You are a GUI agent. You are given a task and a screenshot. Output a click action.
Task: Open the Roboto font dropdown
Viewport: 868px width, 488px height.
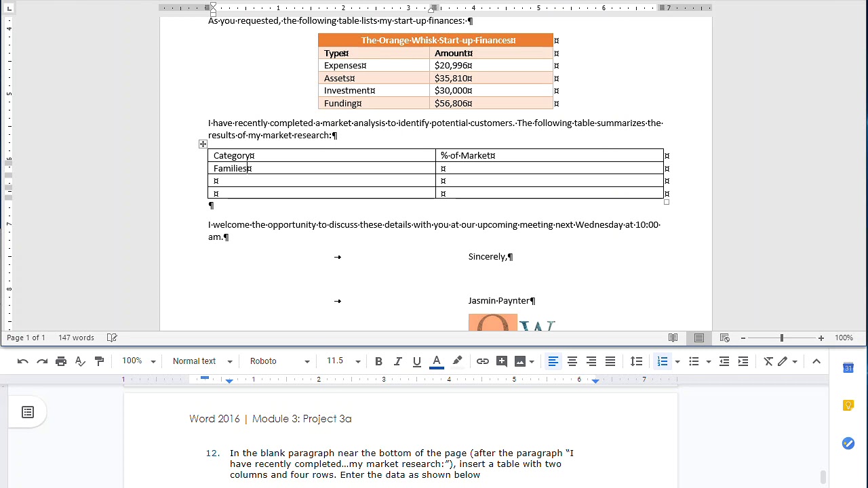point(279,361)
